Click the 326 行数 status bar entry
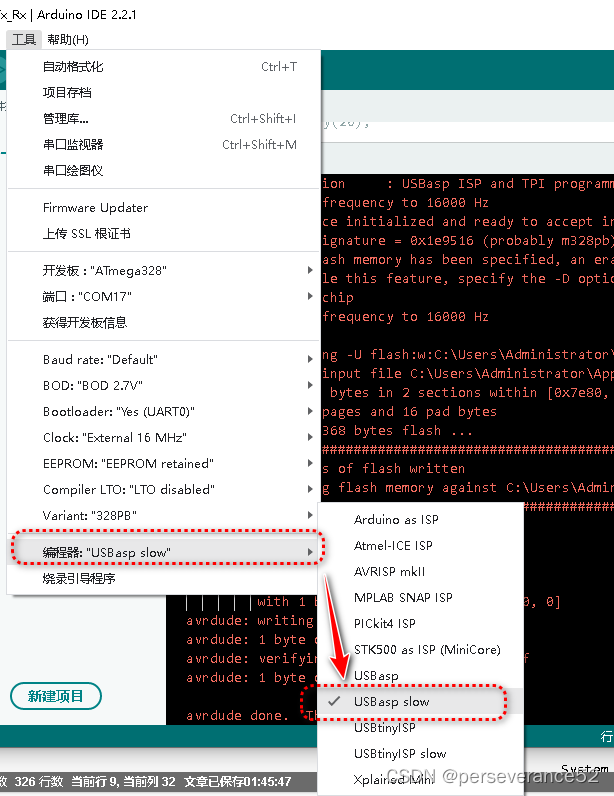This screenshot has width=614, height=796. click(x=39, y=781)
